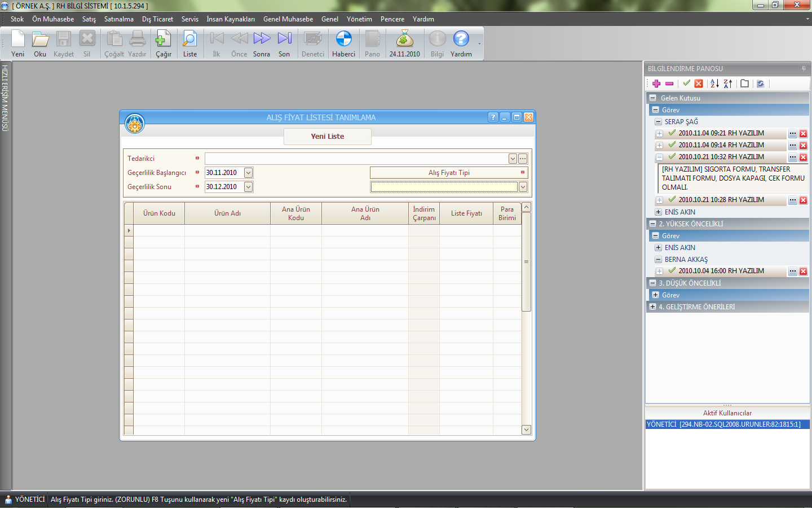Viewport: 812px width, 508px height.
Task: Open the Haberci messenger icon
Action: pos(343,40)
